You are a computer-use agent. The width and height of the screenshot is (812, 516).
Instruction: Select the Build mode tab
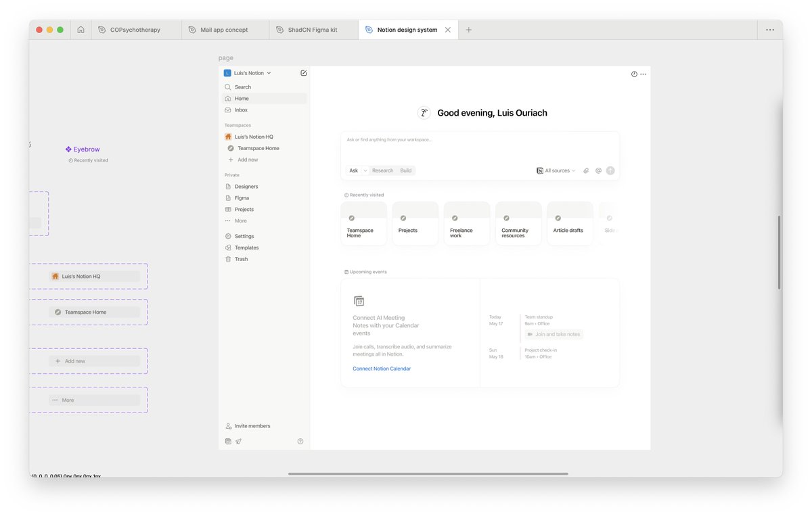[x=406, y=171]
